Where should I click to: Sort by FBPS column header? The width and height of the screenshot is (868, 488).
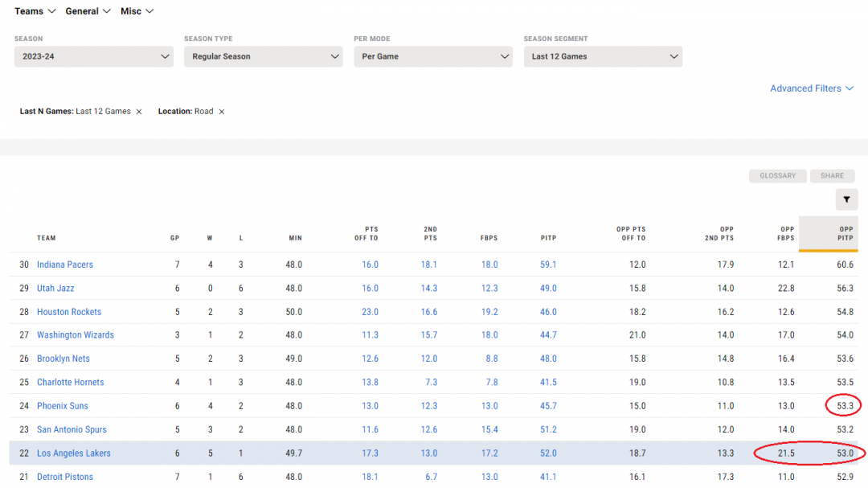pos(489,238)
